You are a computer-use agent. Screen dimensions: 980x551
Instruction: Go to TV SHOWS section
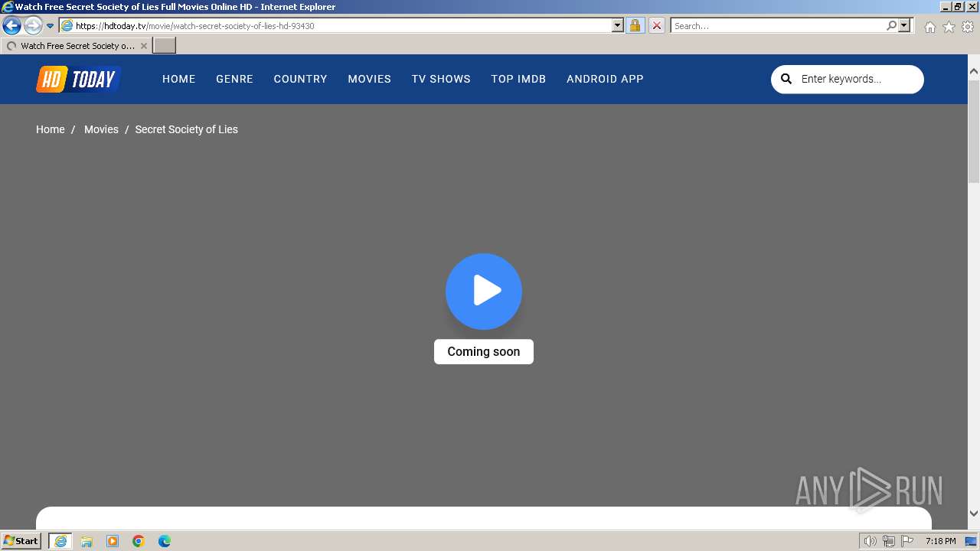pos(441,79)
